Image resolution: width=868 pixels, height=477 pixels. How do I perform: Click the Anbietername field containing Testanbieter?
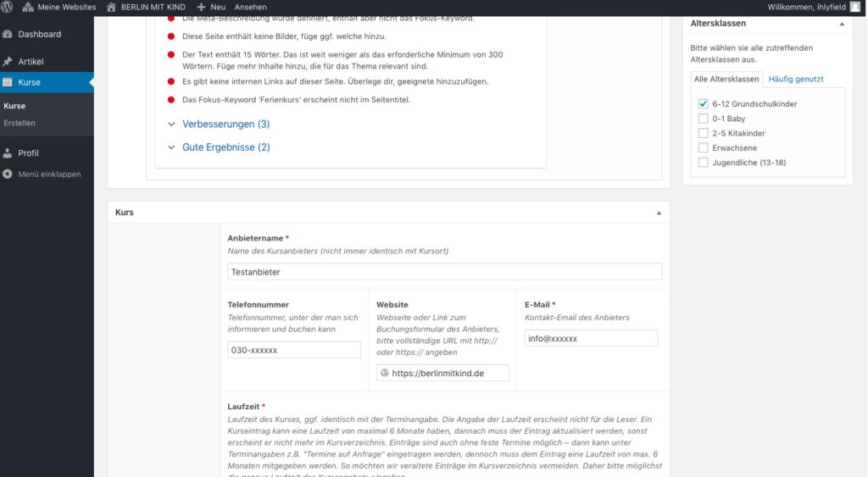(444, 272)
